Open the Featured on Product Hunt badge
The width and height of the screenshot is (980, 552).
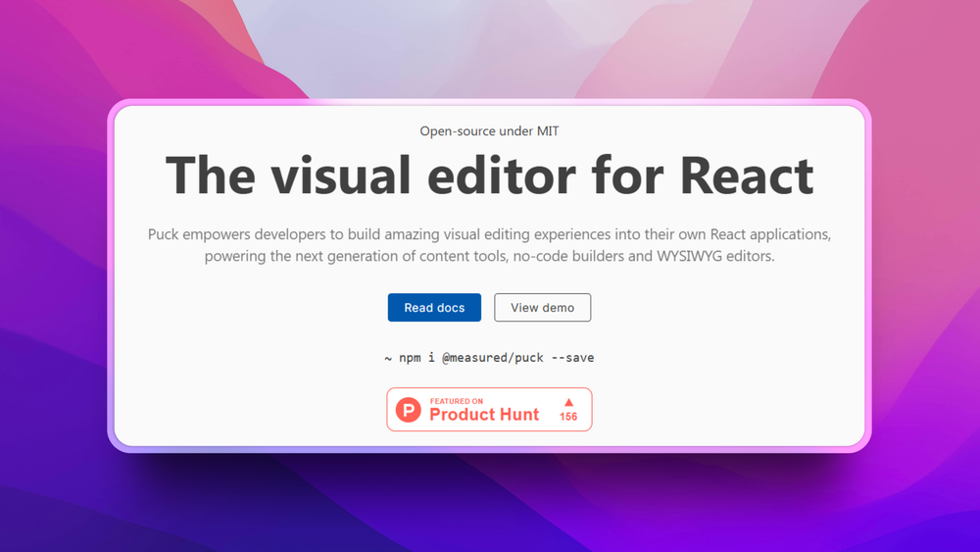[489, 410]
